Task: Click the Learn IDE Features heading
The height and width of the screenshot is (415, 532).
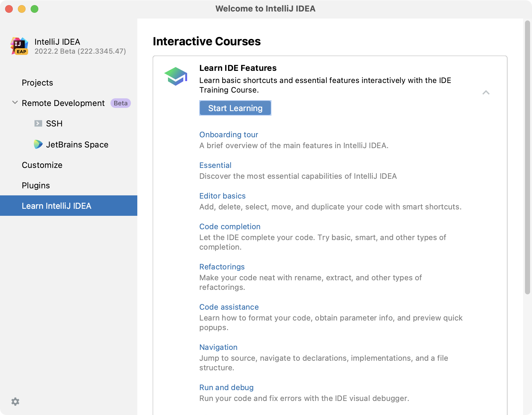Action: tap(238, 68)
